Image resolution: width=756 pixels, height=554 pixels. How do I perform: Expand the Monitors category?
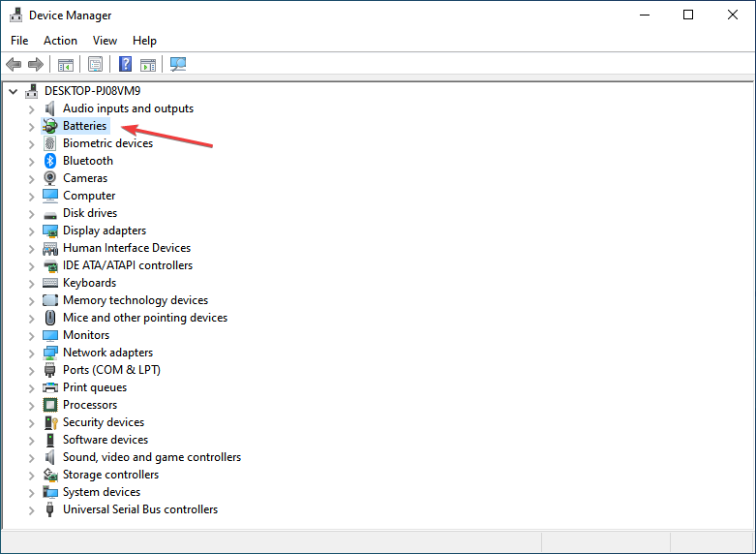click(x=31, y=335)
